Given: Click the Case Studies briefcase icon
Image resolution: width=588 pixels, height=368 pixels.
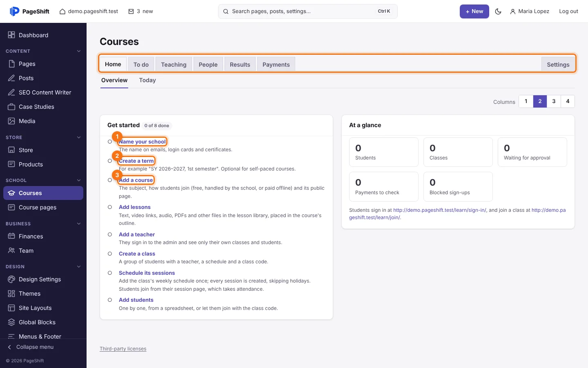Looking at the screenshot, I should 11,107.
